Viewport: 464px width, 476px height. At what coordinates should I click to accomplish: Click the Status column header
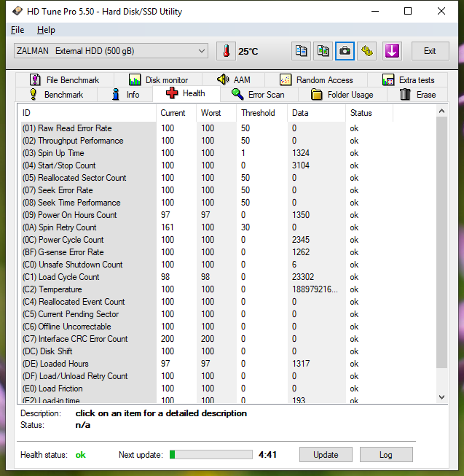[369, 113]
